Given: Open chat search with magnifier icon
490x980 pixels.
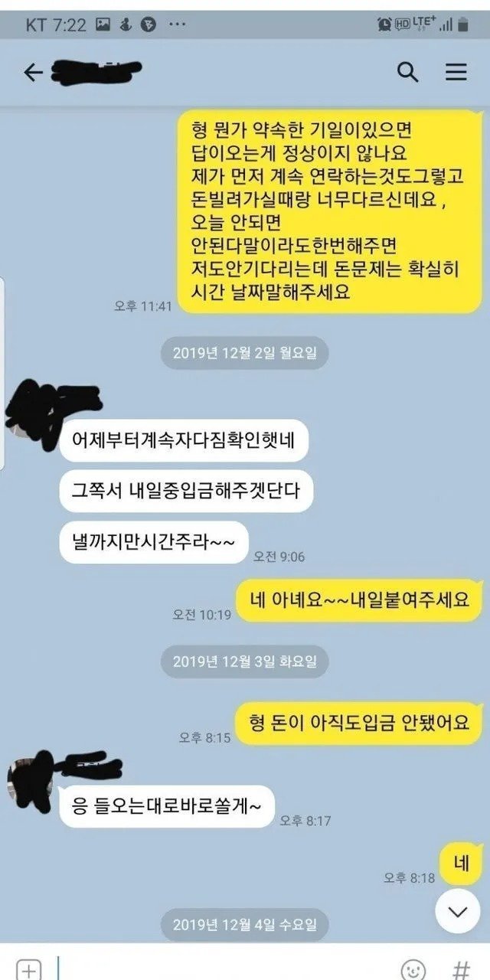Looking at the screenshot, I should tap(407, 73).
